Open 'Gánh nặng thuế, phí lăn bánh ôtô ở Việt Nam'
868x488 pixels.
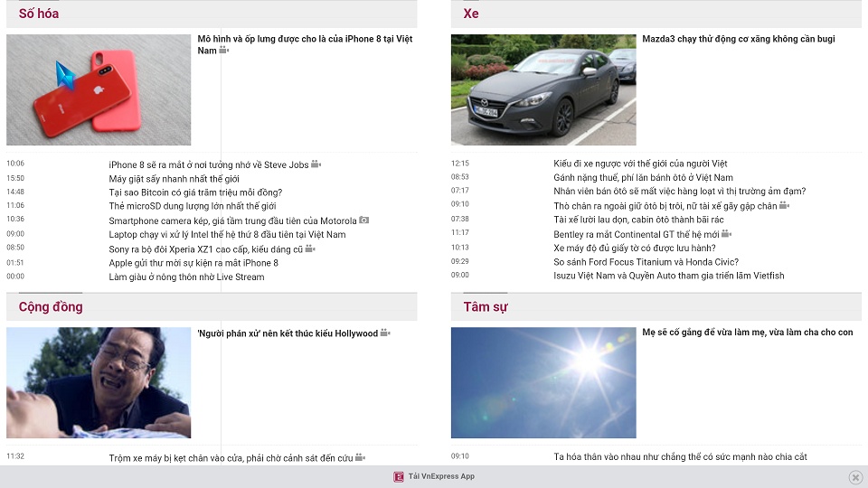coord(643,178)
